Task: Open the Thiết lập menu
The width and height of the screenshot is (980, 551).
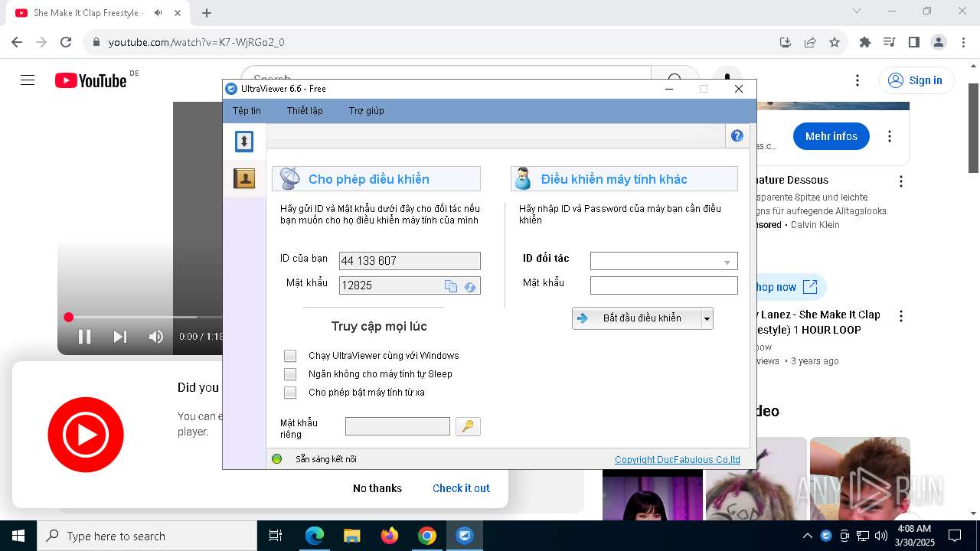Action: point(305,111)
